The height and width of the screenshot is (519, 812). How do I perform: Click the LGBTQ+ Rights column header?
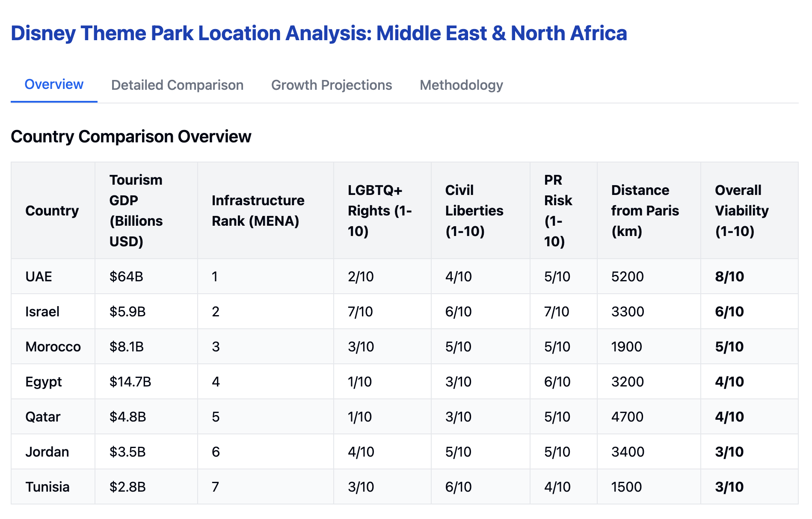click(x=379, y=211)
